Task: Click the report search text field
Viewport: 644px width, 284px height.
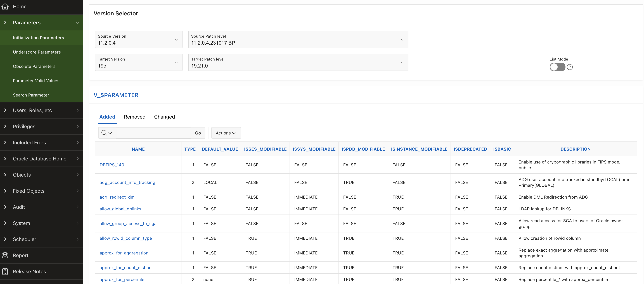Action: pyautogui.click(x=153, y=133)
